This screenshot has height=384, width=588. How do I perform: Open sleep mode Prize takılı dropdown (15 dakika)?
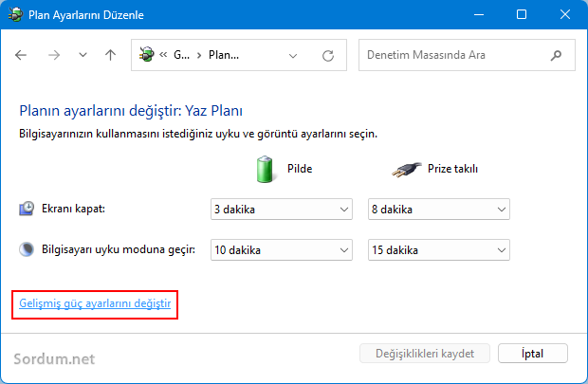[x=439, y=249]
